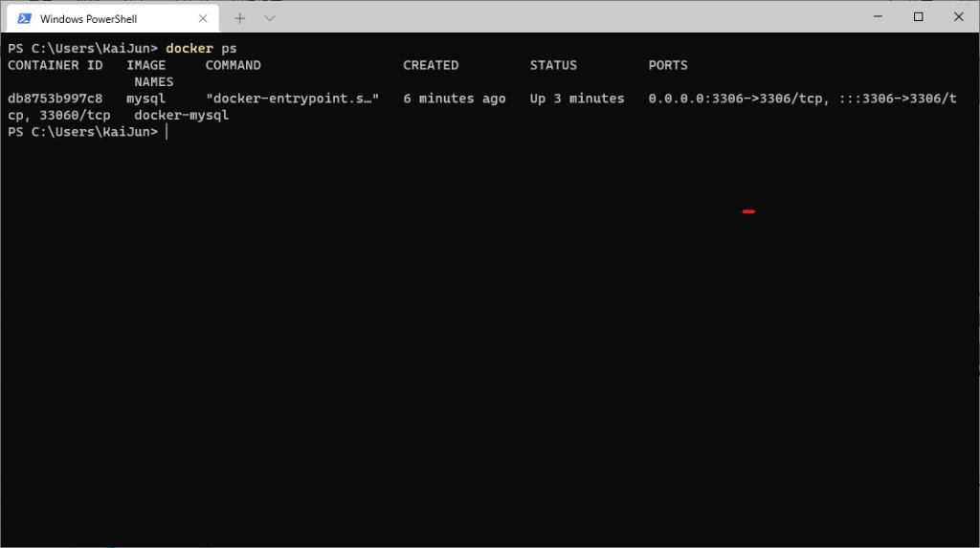The height and width of the screenshot is (548, 980).
Task: Close the terminal window
Action: (x=958, y=17)
